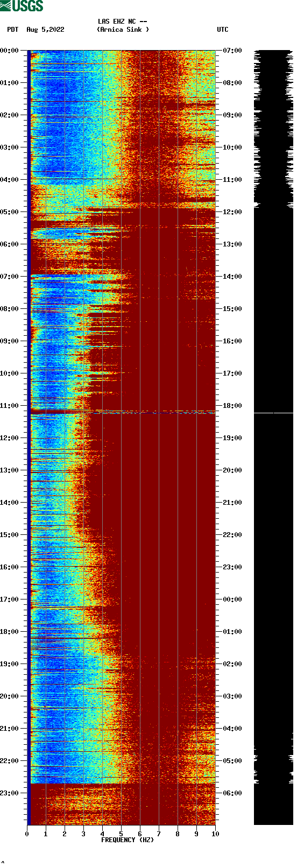Click the 03:00 UTC time label
Screen dimensions: 297x868
click(x=232, y=696)
